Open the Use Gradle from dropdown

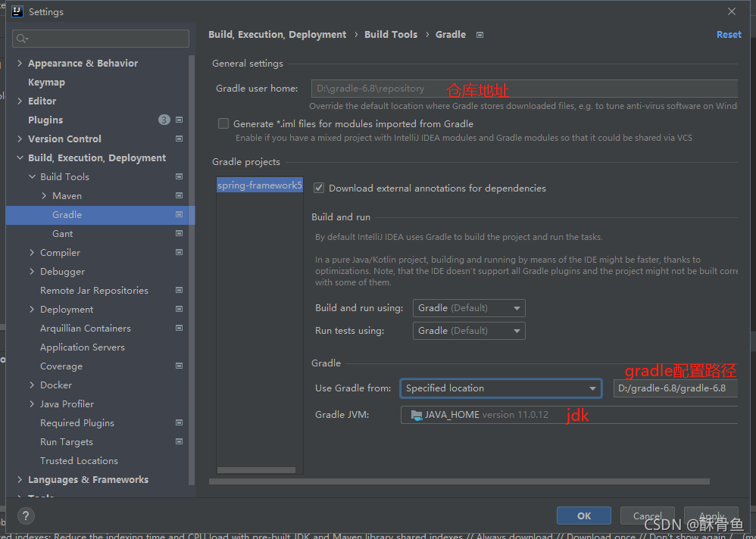501,388
